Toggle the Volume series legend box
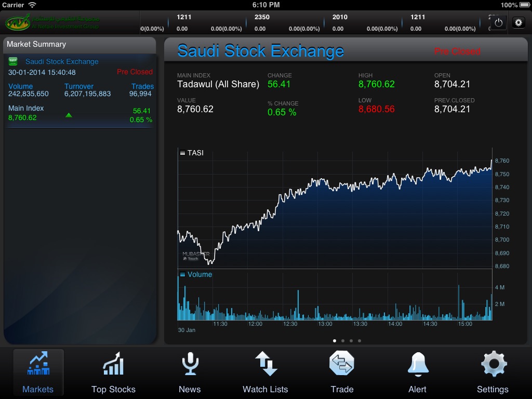The height and width of the screenshot is (399, 532). coord(182,274)
